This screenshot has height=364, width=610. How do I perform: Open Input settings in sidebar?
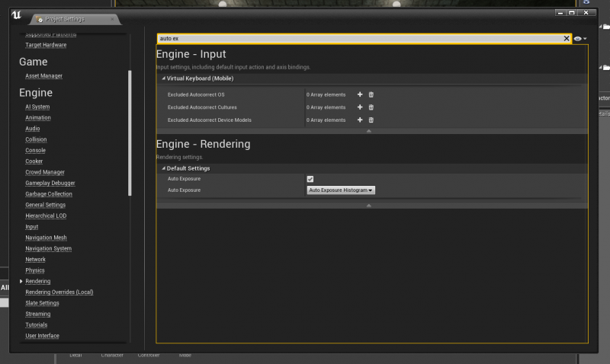coord(31,226)
